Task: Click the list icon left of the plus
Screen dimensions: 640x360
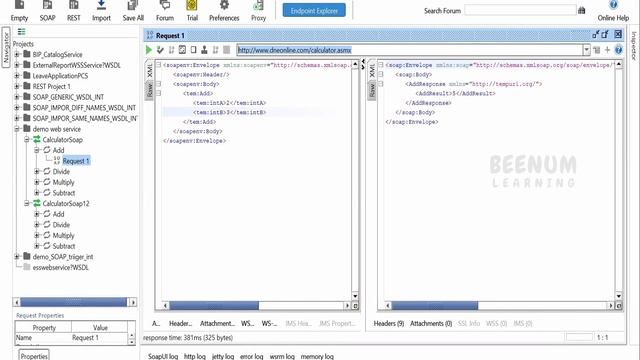Action: pyautogui.click(x=597, y=50)
